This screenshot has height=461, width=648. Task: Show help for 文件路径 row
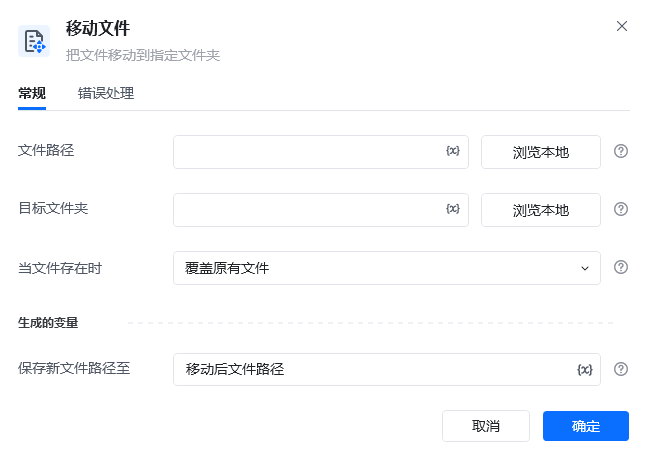pos(621,151)
